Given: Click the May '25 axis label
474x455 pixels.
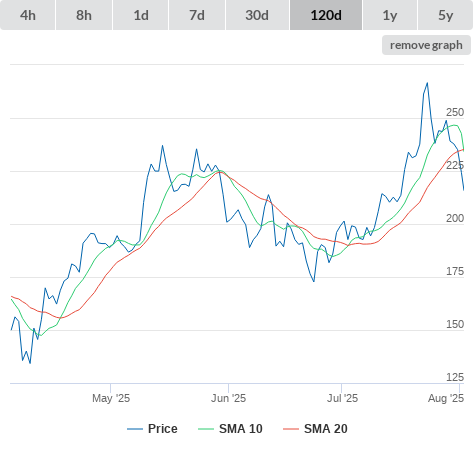Looking at the screenshot, I should click(111, 398).
